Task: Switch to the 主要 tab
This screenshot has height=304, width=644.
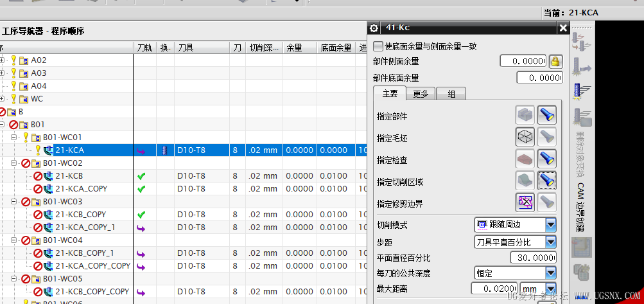Action: (x=390, y=93)
